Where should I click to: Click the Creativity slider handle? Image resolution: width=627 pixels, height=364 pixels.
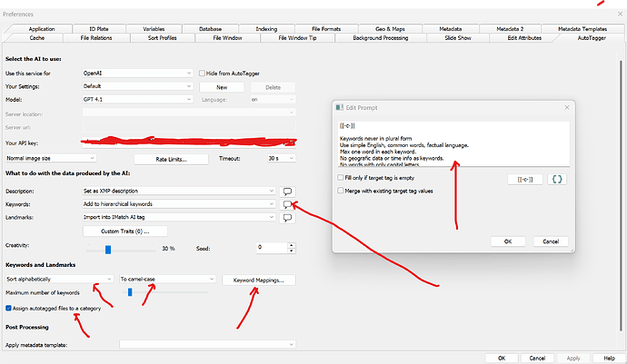[108, 250]
